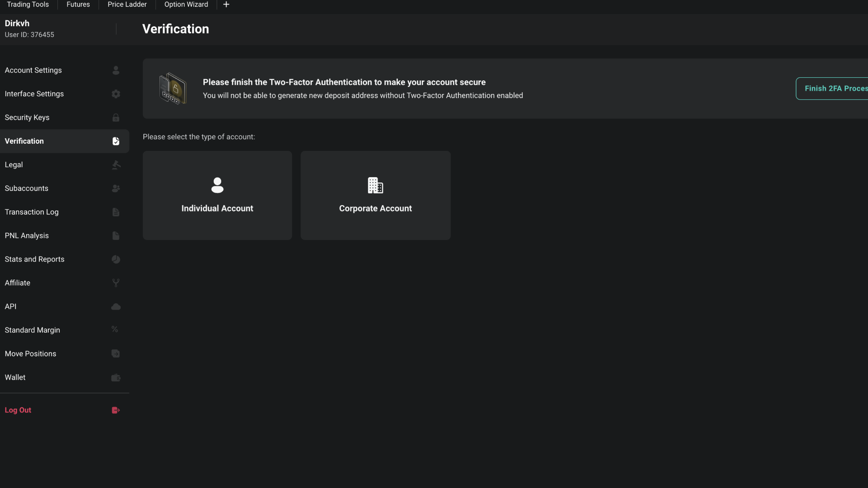Click the Wallet icon in sidebar
The image size is (868, 488).
click(116, 378)
